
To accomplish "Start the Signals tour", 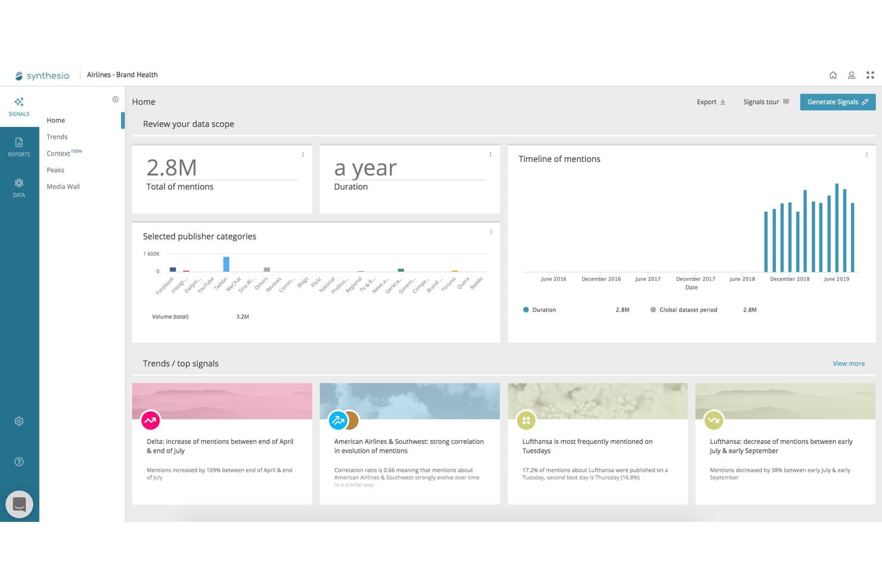I will pyautogui.click(x=766, y=102).
